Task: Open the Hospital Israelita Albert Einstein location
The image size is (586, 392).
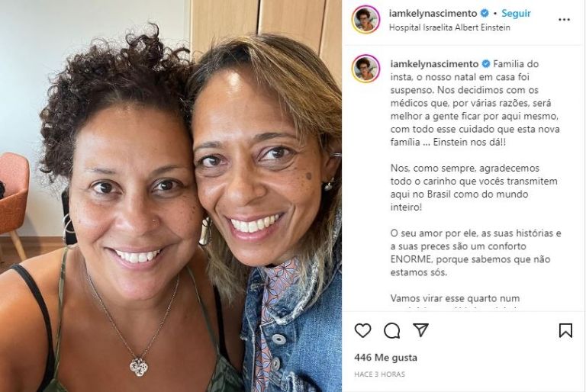Action: (449, 27)
